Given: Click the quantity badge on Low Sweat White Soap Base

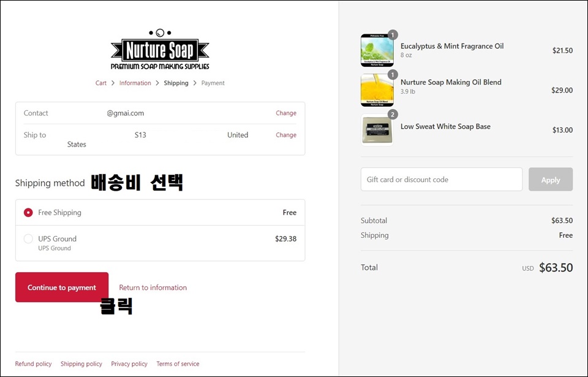Looking at the screenshot, I should [393, 115].
